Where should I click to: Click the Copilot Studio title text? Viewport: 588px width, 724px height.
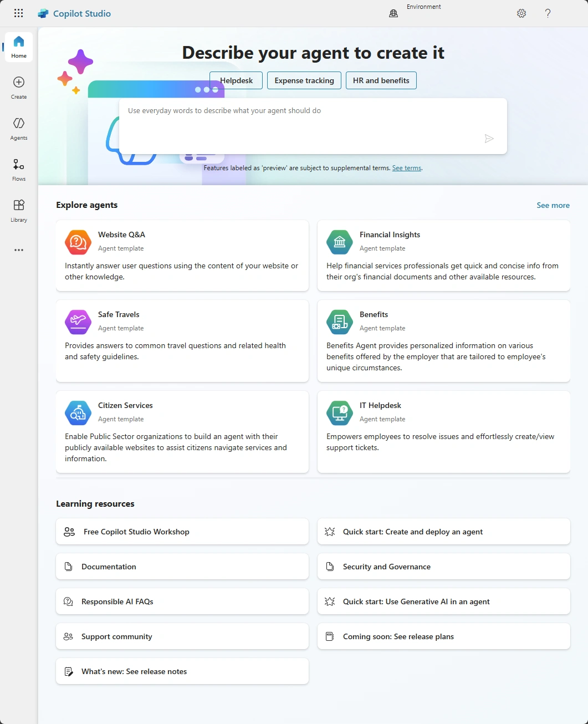pyautogui.click(x=82, y=13)
